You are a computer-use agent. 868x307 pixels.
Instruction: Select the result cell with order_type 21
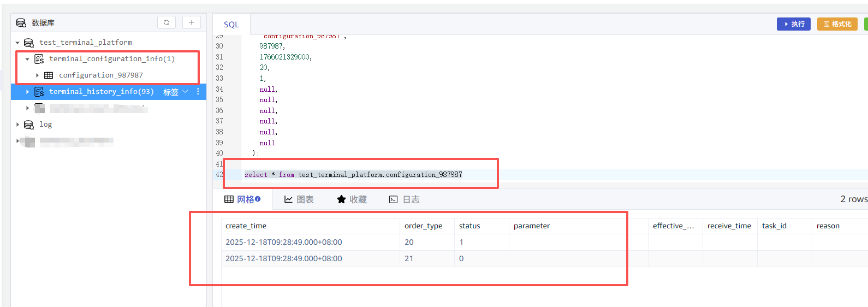click(x=409, y=258)
